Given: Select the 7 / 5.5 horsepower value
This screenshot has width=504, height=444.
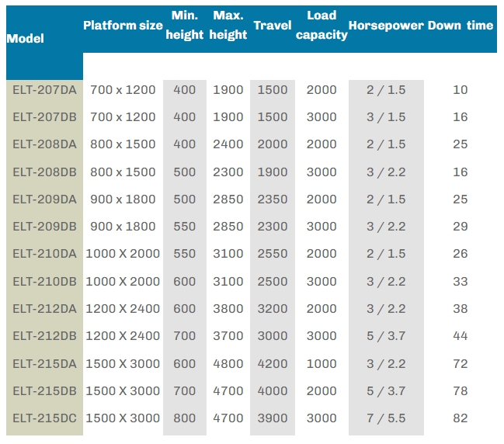Looking at the screenshot, I should (386, 418).
